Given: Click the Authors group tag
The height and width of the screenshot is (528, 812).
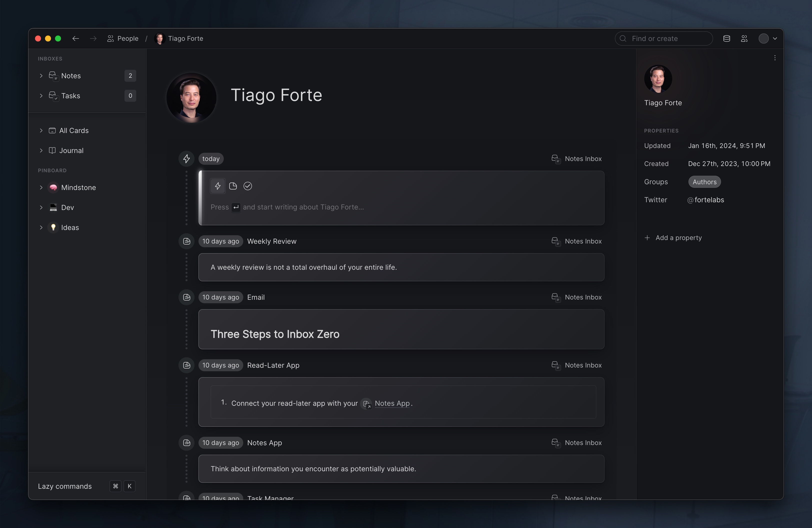Looking at the screenshot, I should tap(704, 182).
